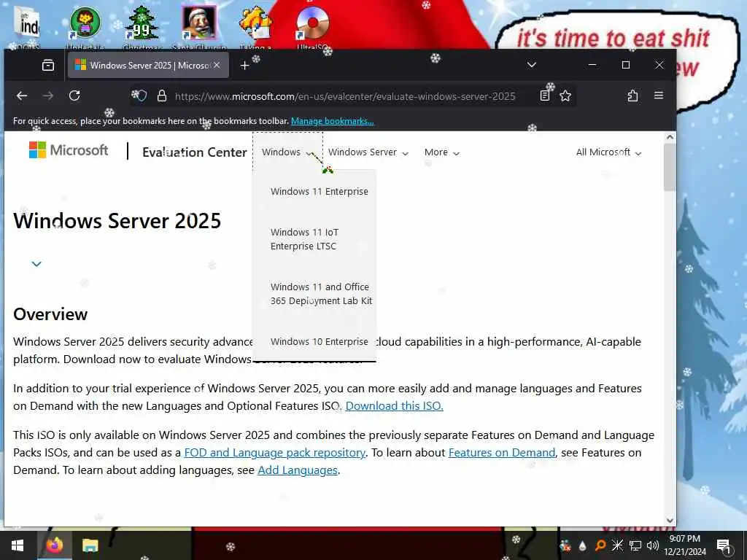Click the taskbar clock showing 9:07 PM

pos(685,545)
